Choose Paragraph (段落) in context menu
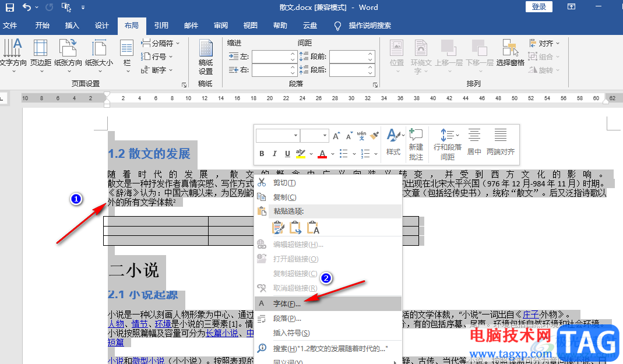This screenshot has height=364, width=623. pos(328,319)
